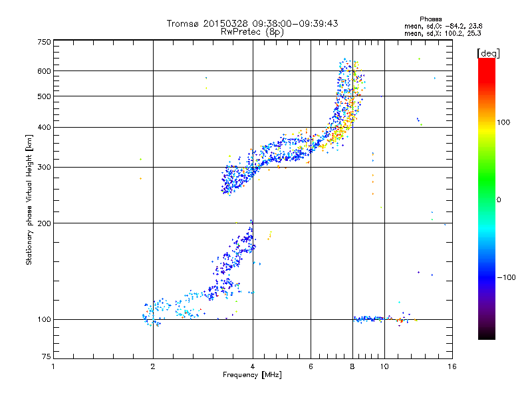This screenshot has width=532, height=399.
Task: Click the x-axis tick label '8'
Action: (352, 366)
